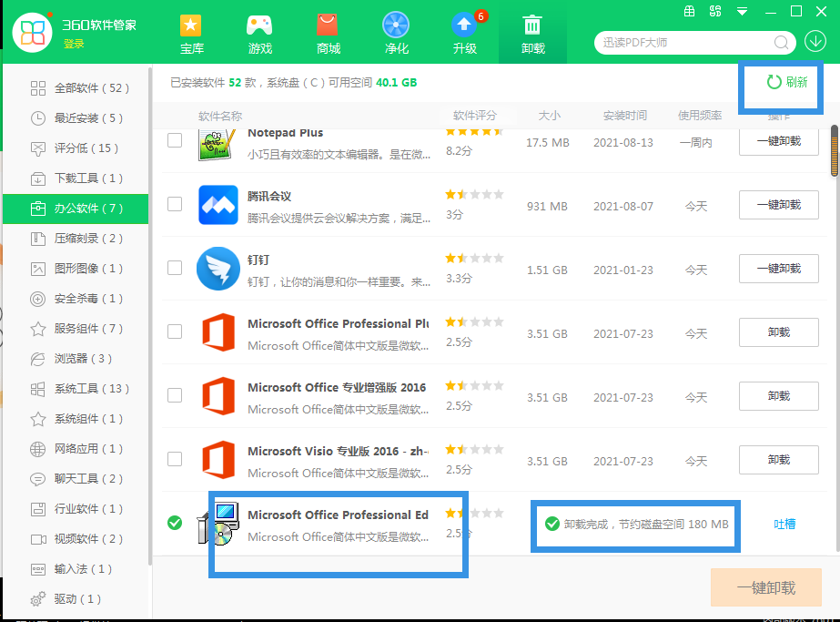The height and width of the screenshot is (622, 840).
Task: Click the large orange 一键卸载 button at the bottom
Action: point(766,587)
